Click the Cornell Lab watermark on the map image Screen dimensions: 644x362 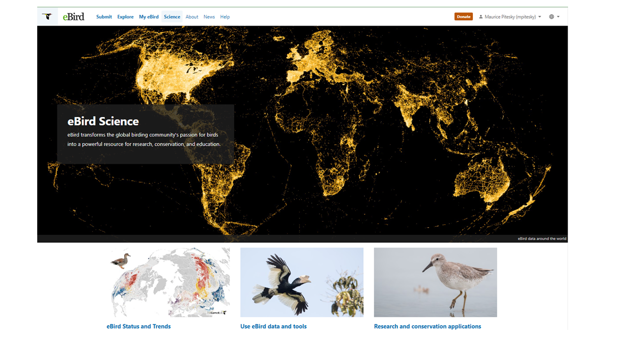click(215, 313)
